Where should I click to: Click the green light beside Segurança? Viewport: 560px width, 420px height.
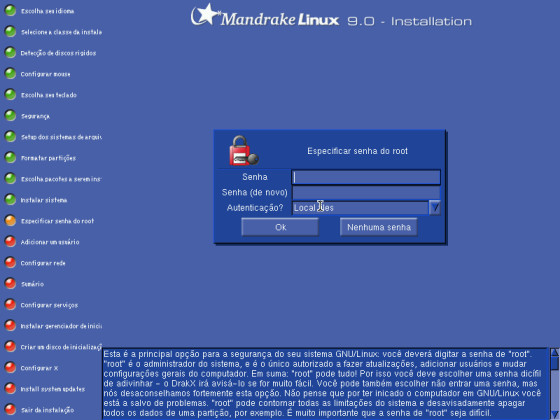pyautogui.click(x=10, y=115)
